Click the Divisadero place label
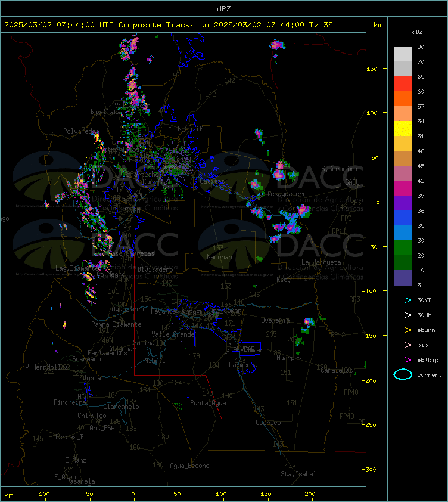This screenshot has height=502, width=448. [155, 269]
